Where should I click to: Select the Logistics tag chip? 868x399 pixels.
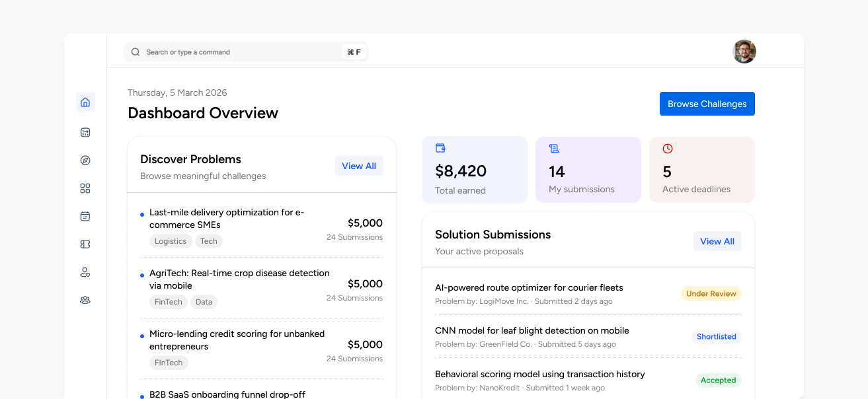click(x=171, y=242)
